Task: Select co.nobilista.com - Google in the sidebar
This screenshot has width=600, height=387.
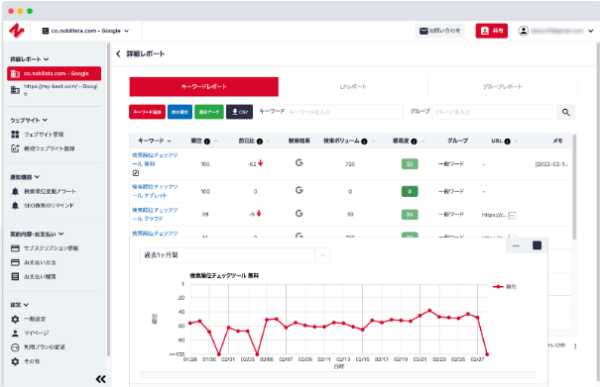Action: tap(54, 73)
